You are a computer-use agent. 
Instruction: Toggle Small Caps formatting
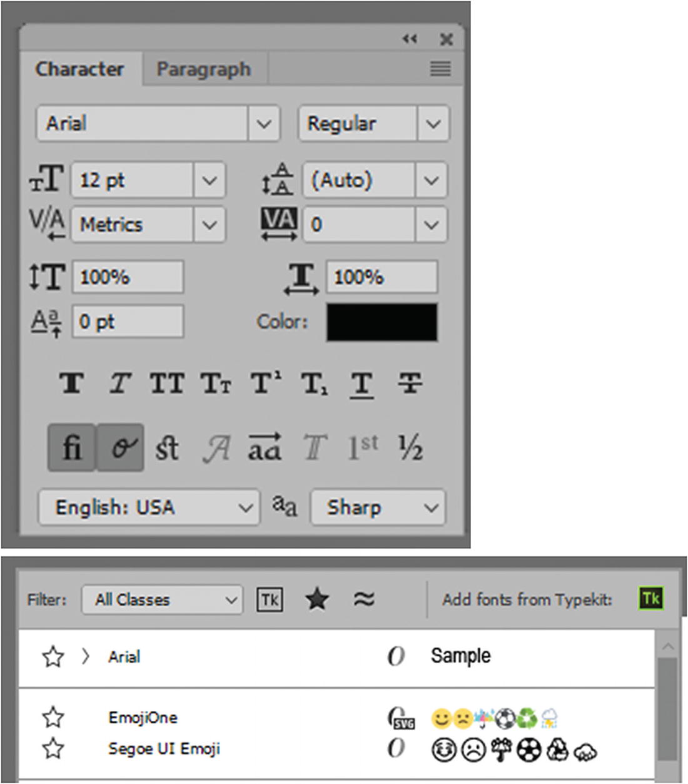(215, 384)
